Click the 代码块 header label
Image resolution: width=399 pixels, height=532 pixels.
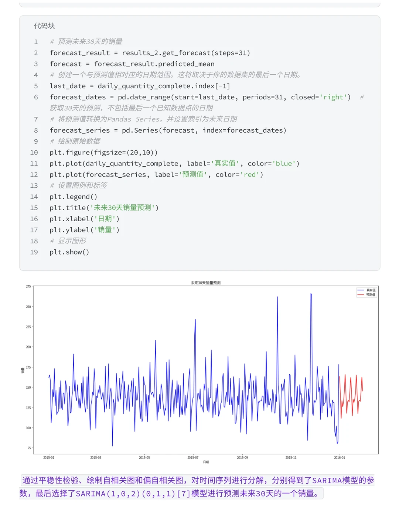44,26
